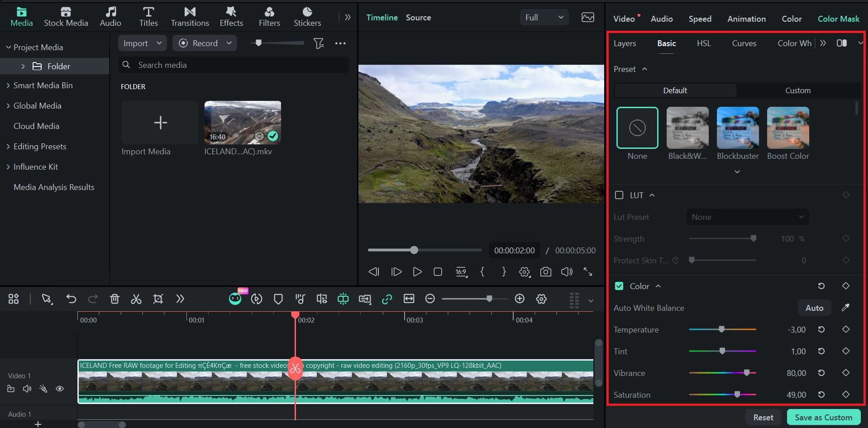Click the volume speaker icon in preview

click(x=567, y=272)
